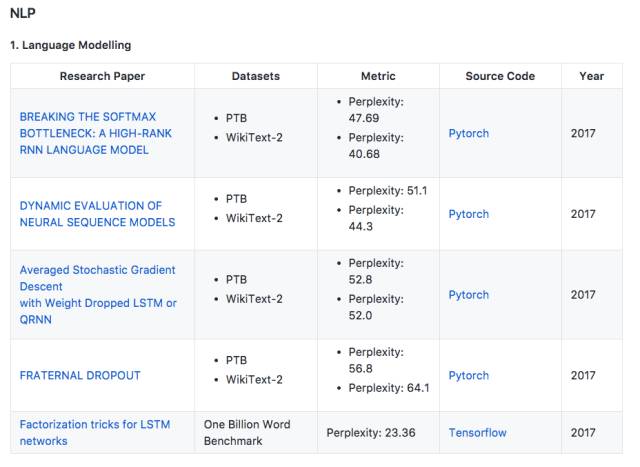
Task: Open Factorization tricks for LSTM networks paper
Action: tap(95, 432)
